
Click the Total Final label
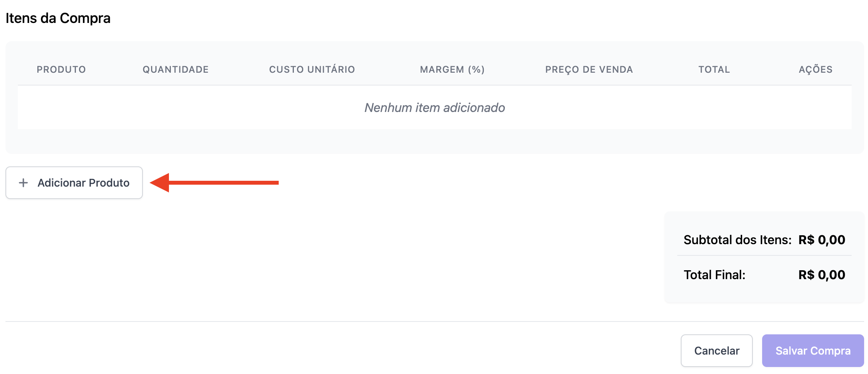point(714,275)
